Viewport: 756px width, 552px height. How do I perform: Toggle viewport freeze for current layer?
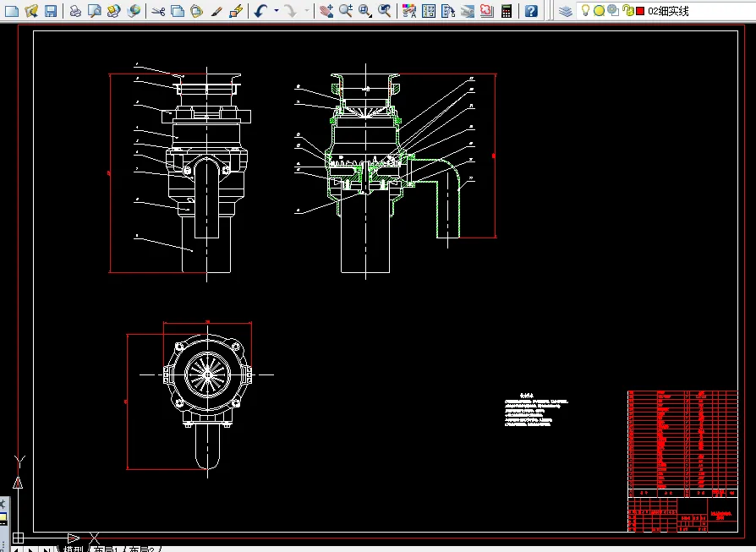pyautogui.click(x=613, y=10)
